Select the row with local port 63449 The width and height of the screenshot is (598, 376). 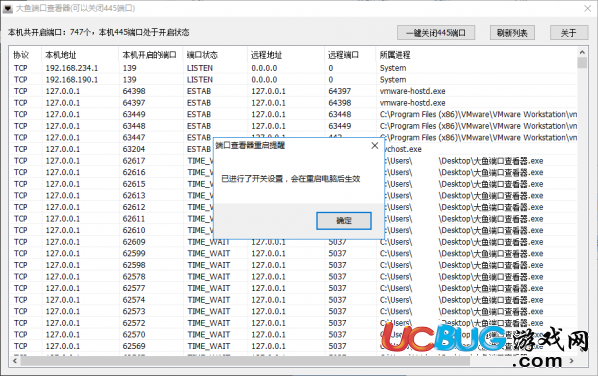point(293,114)
